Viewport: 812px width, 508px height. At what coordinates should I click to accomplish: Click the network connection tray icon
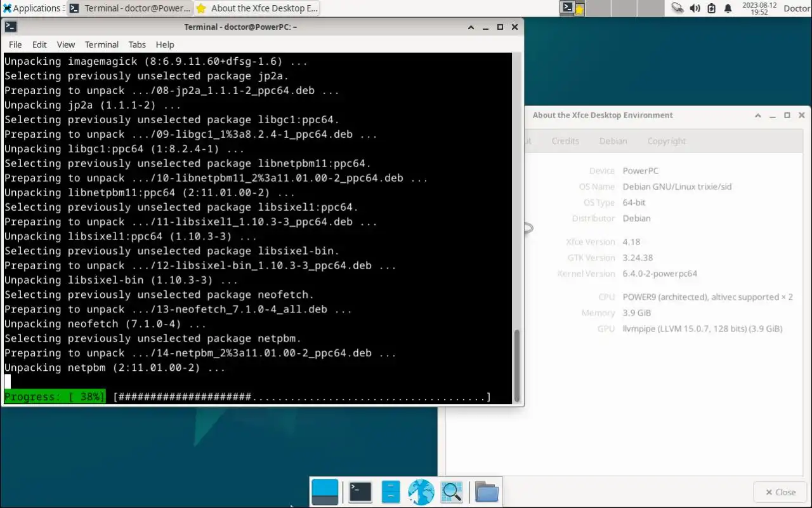pyautogui.click(x=678, y=8)
